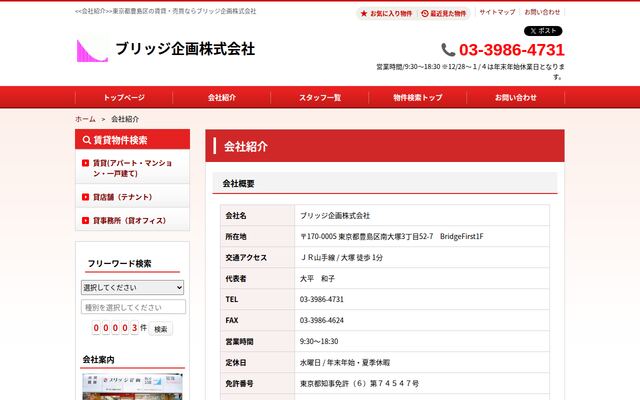Click the 種別を選択してください keyword field

coord(133,307)
